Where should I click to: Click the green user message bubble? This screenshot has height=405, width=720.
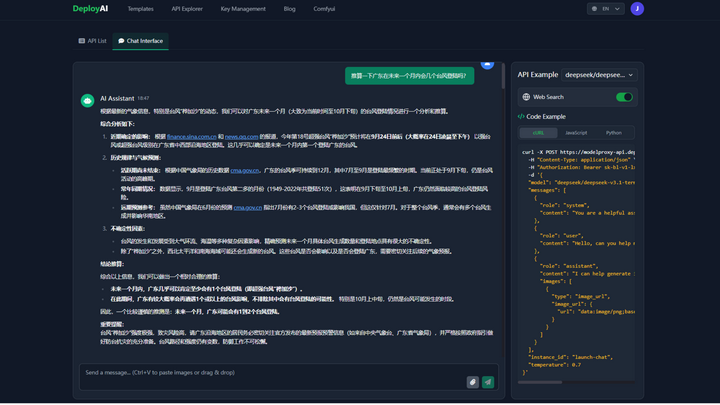[x=409, y=76]
